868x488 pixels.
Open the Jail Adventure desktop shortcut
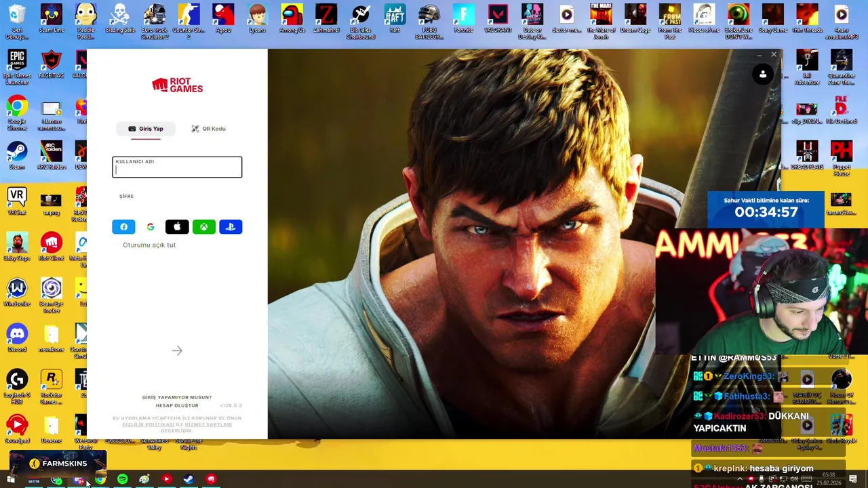(807, 67)
